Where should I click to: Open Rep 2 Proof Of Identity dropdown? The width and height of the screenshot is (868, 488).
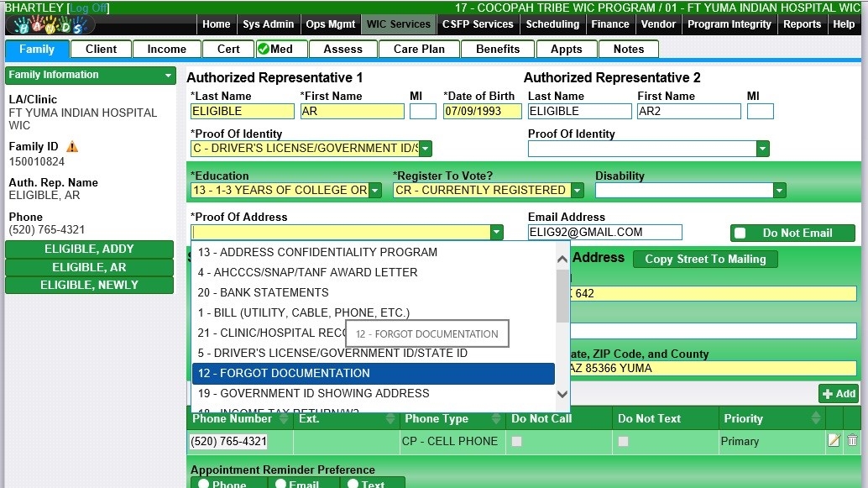[762, 149]
